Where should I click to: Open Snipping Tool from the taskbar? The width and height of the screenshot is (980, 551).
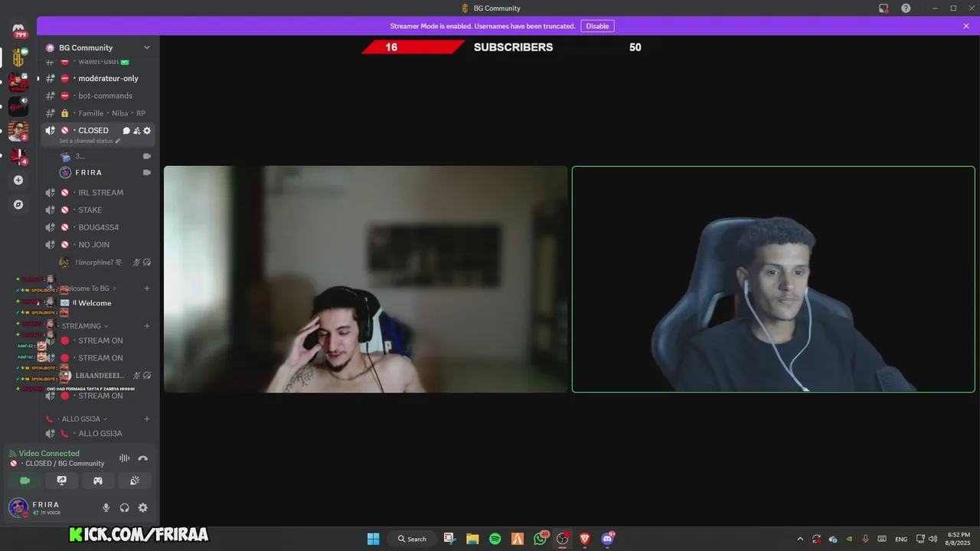[x=449, y=539]
